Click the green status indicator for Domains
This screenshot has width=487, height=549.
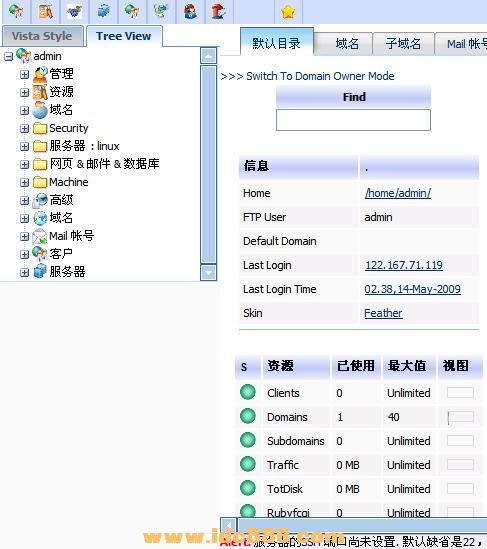(248, 416)
